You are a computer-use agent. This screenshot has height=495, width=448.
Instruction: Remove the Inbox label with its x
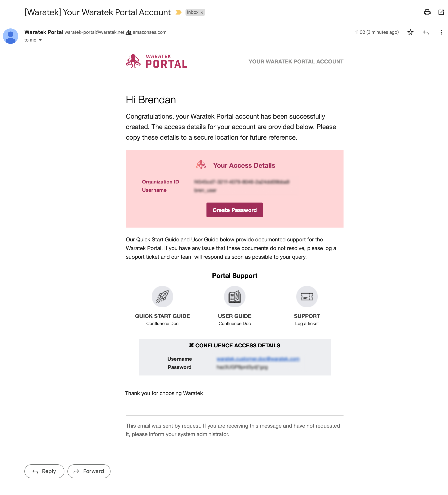pos(202,13)
